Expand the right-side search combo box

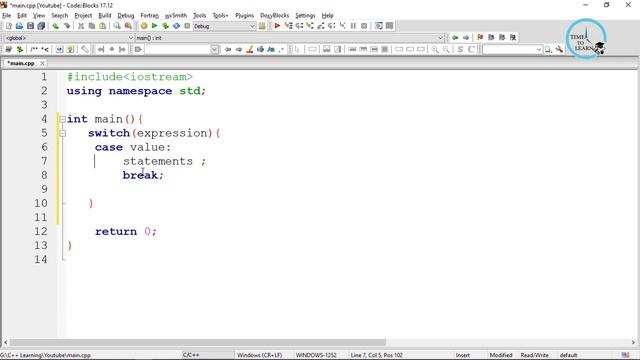tap(539, 49)
